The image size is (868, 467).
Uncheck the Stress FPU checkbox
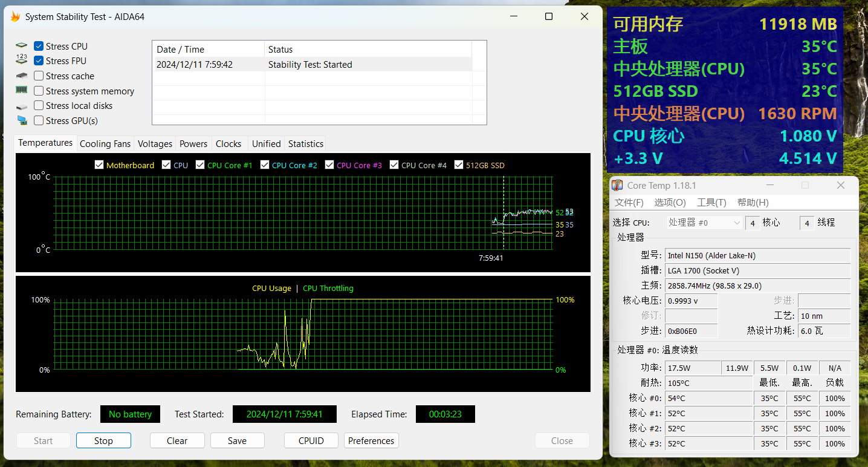39,60
